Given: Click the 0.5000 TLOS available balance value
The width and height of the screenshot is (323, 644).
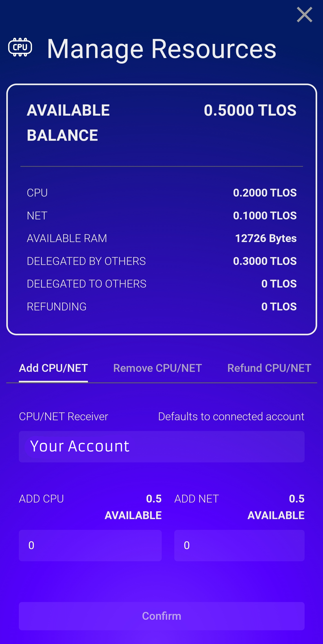Looking at the screenshot, I should click(250, 110).
